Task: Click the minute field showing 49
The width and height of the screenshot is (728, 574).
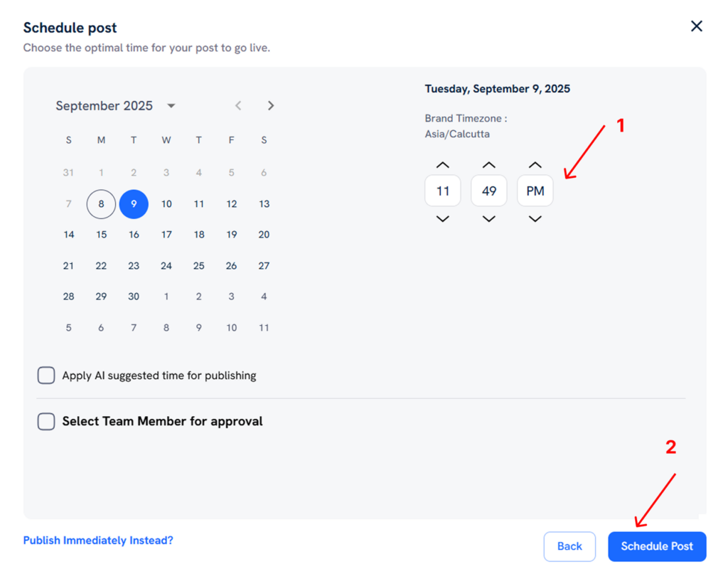Action: coord(488,191)
